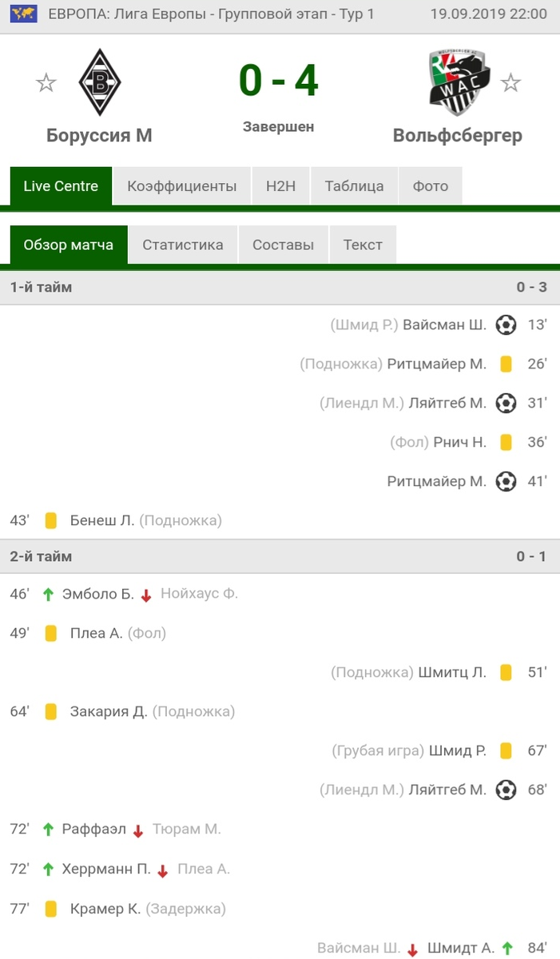Toggle favorite star for Боруссия М

point(46,82)
